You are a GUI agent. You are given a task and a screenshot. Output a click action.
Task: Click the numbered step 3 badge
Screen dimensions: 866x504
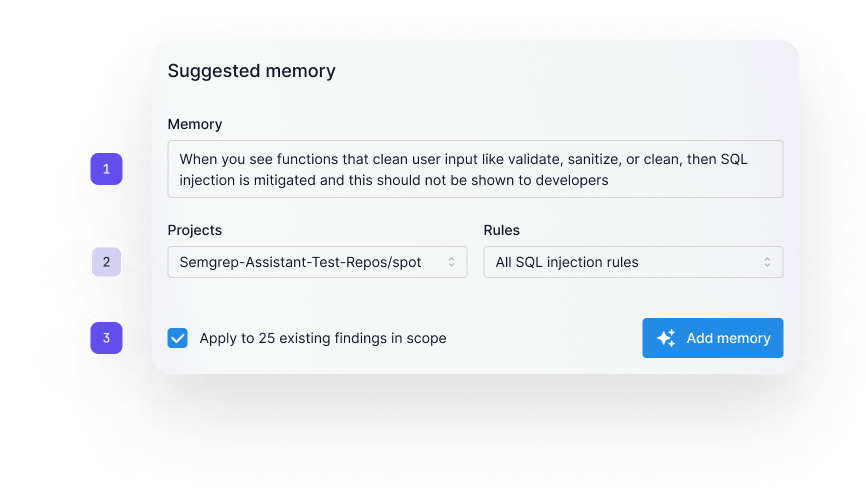[x=107, y=338]
